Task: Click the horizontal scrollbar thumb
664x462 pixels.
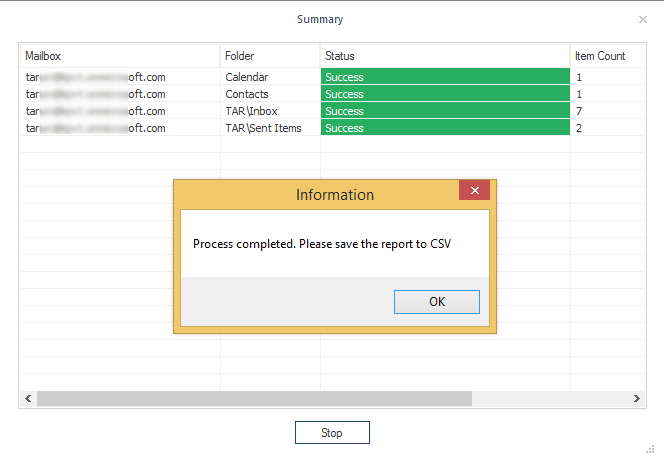Action: tap(254, 398)
